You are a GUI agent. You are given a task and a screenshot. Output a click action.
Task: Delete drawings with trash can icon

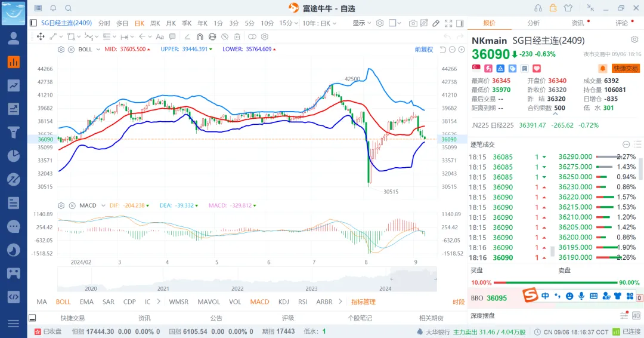(237, 36)
